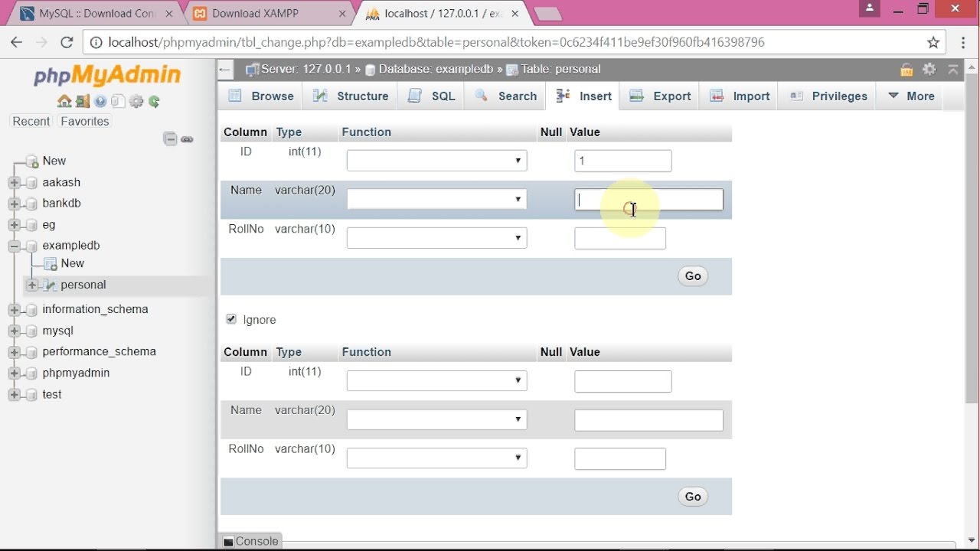Image resolution: width=980 pixels, height=551 pixels.
Task: Click the second Go button
Action: 693,497
